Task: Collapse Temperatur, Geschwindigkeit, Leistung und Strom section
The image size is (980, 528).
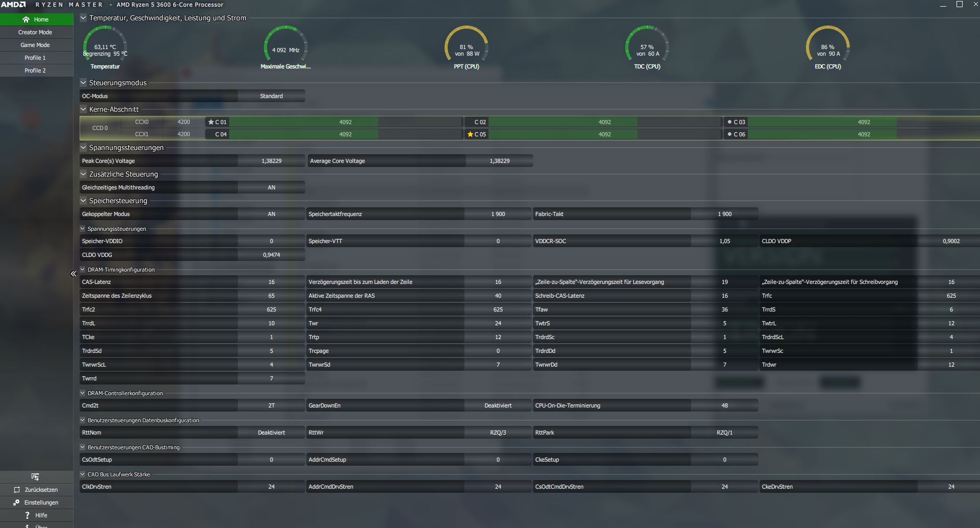Action: (83, 17)
